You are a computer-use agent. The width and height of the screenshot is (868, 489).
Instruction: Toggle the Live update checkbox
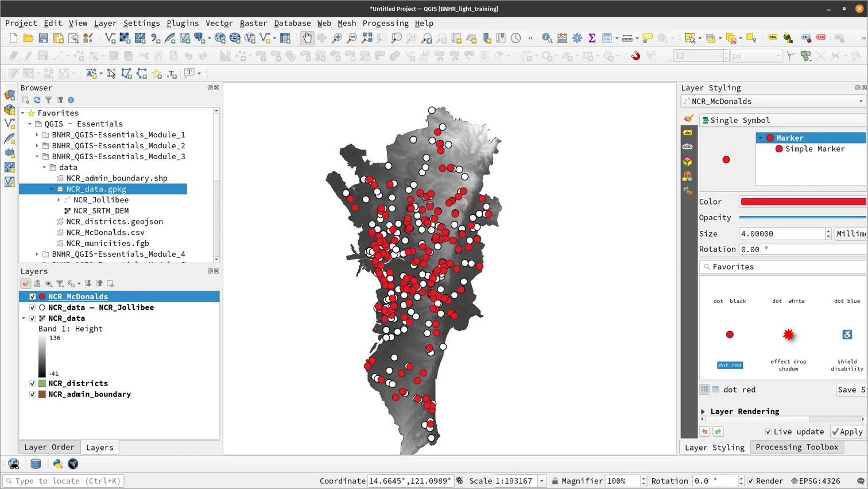pyautogui.click(x=768, y=432)
